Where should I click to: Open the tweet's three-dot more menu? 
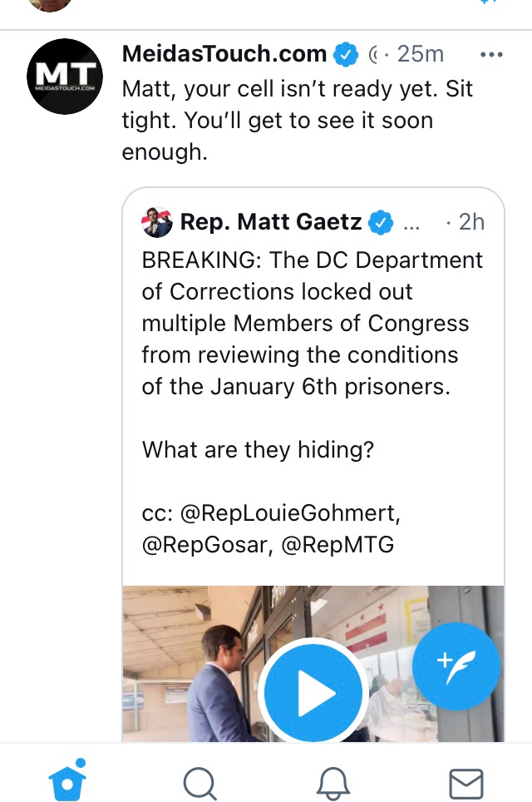pyautogui.click(x=492, y=55)
